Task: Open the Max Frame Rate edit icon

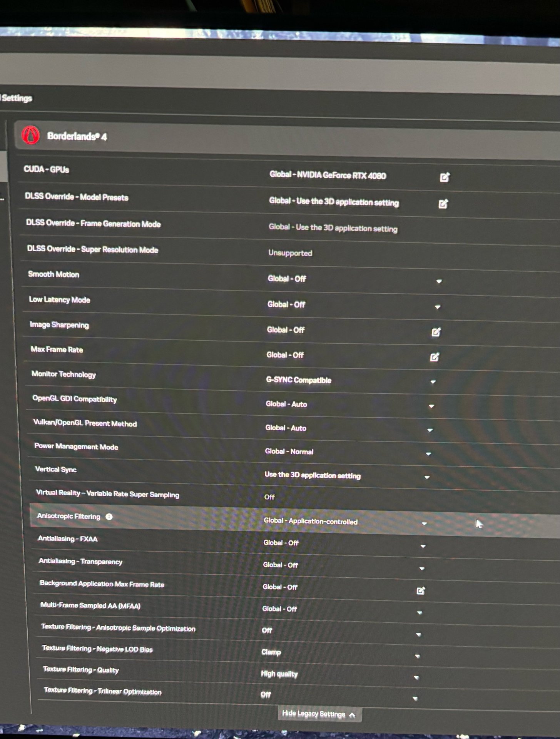Action: [x=435, y=357]
